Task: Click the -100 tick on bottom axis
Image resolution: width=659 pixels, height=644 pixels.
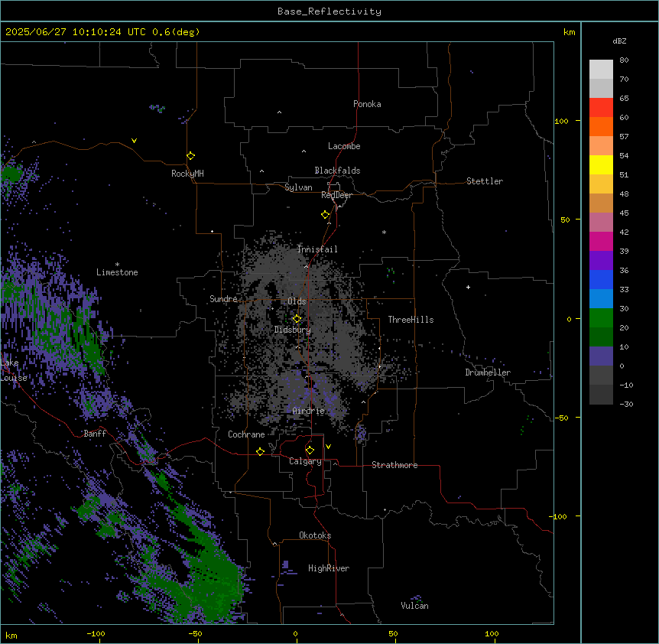Action: point(96,633)
